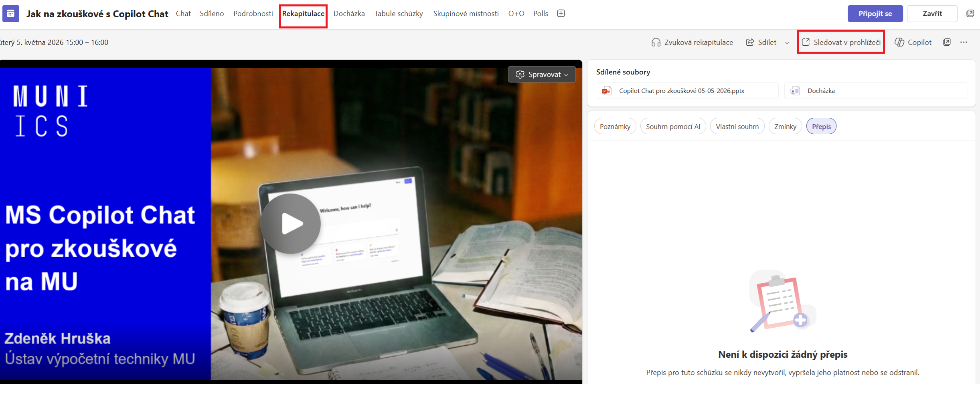Pop out the recap using the icon right of Copilot
Viewport: 980px width, 397px height.
947,42
